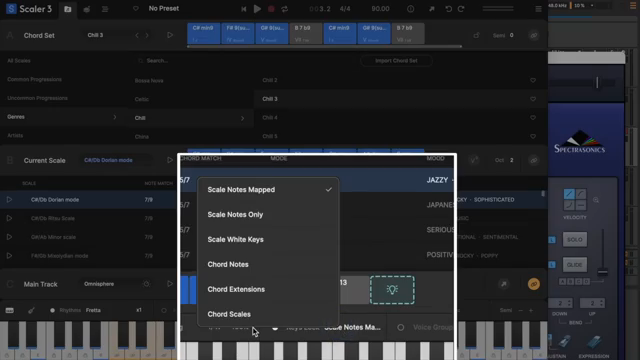Choose Scale White Keys in the menu
This screenshot has height=360, width=640.
click(x=268, y=240)
